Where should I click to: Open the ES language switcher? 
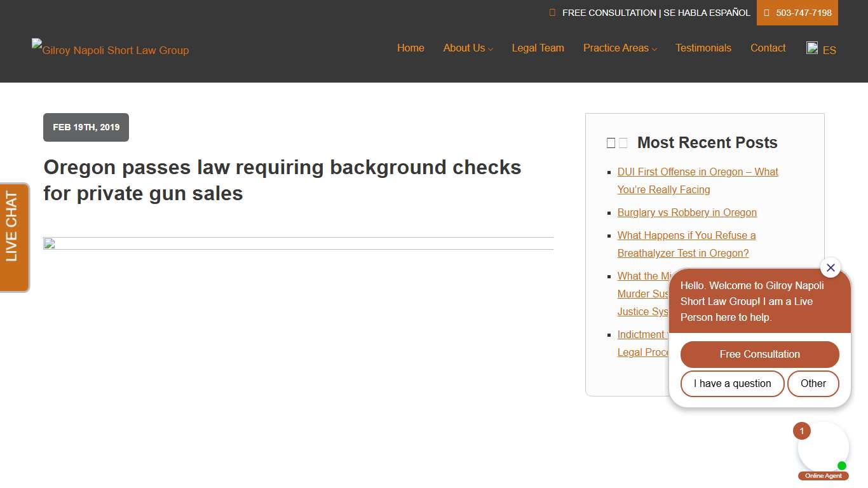tap(829, 50)
